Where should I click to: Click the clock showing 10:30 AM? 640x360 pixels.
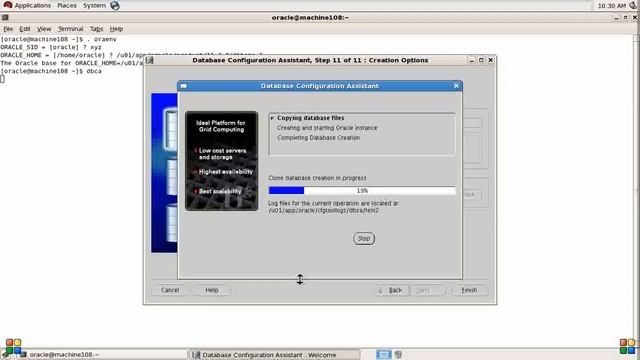click(x=611, y=6)
